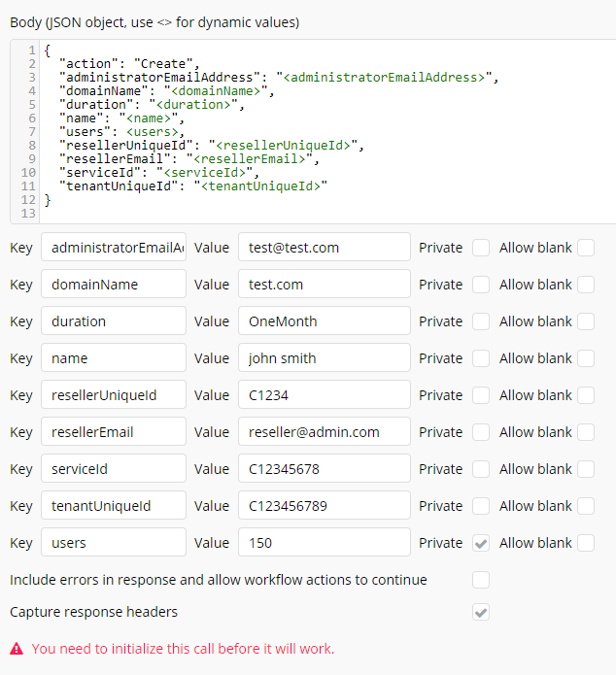The width and height of the screenshot is (616, 675).
Task: Enable include errors in response checkbox
Action: point(481,580)
